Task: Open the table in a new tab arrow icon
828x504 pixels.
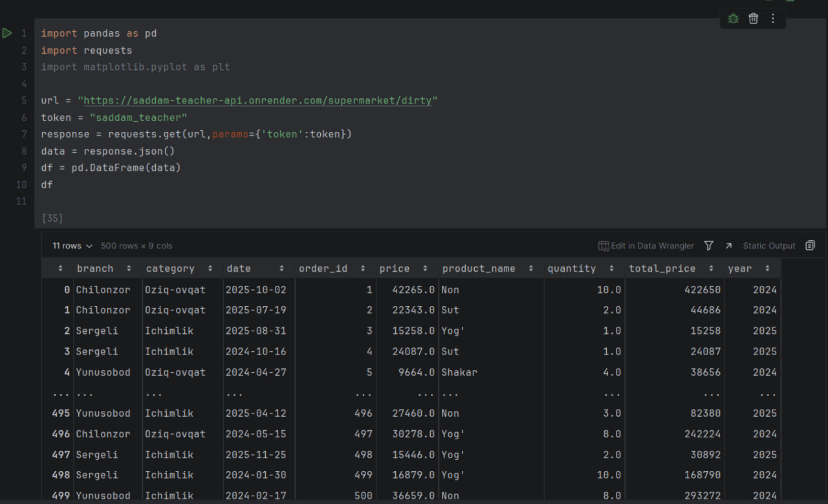Action: coord(728,246)
